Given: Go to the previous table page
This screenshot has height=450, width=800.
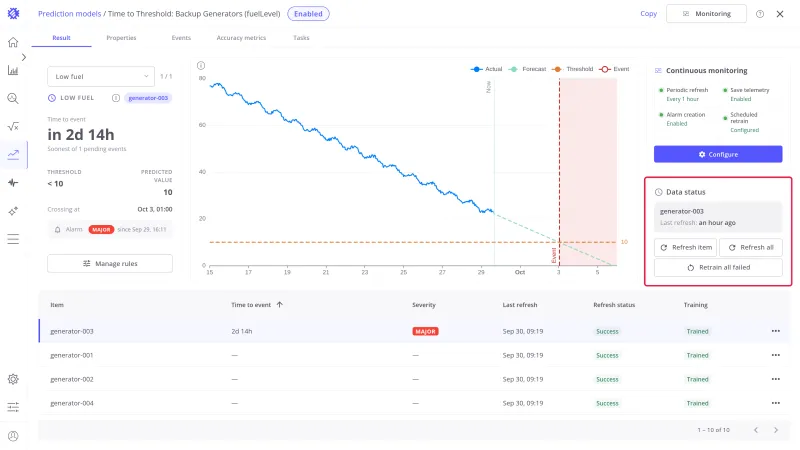Looking at the screenshot, I should 756,430.
